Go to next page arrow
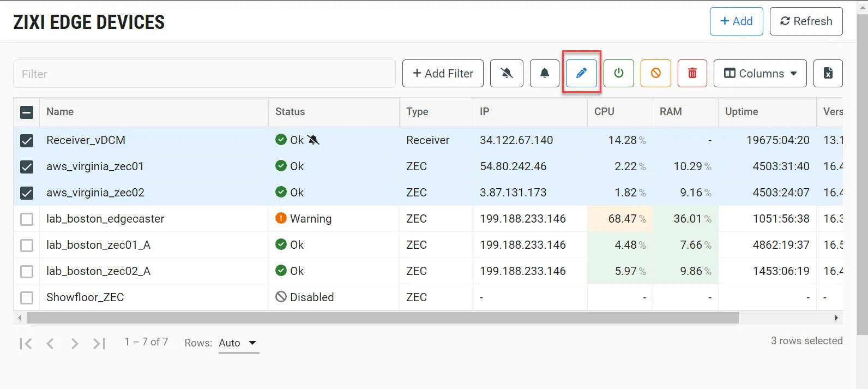868x389 pixels. (75, 343)
